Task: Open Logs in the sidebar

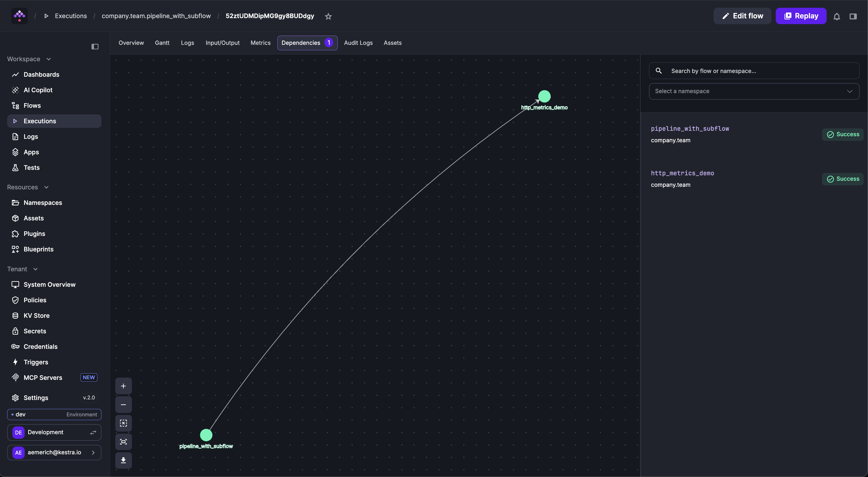Action: tap(54, 136)
